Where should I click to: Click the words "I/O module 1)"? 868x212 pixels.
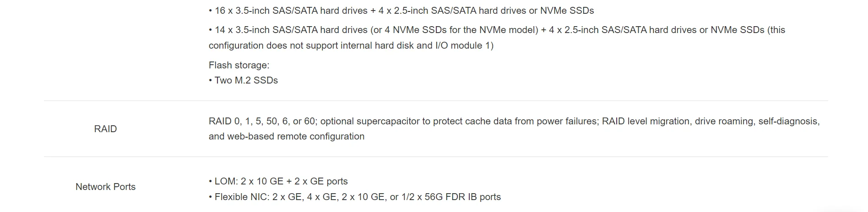coord(464,45)
